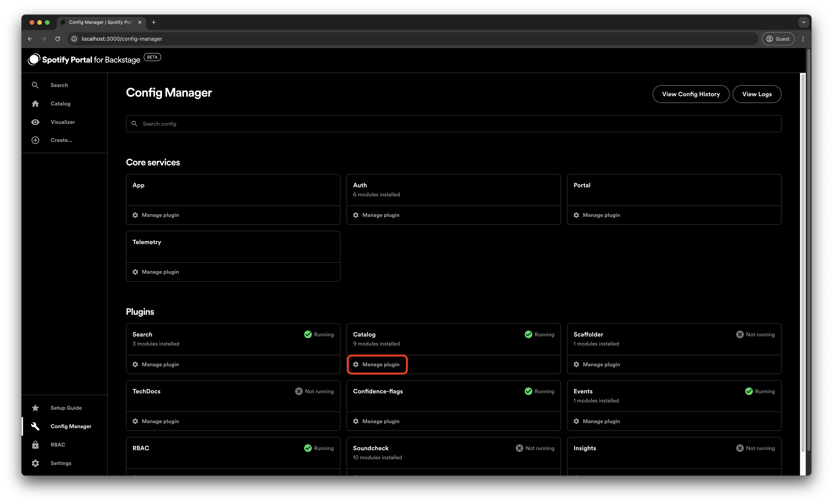Screen dimensions: 833x504
Task: Click '6 modules installed' on Auth card
Action: pos(376,194)
